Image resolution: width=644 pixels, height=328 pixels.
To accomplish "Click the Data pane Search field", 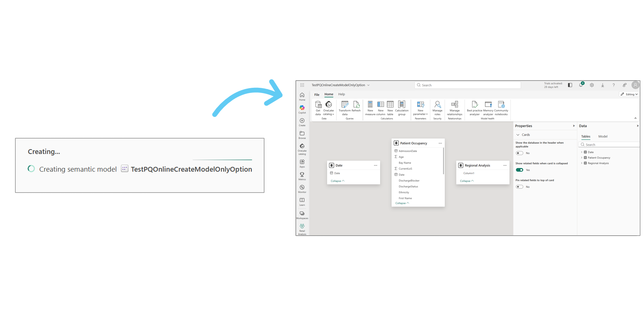I will point(609,145).
